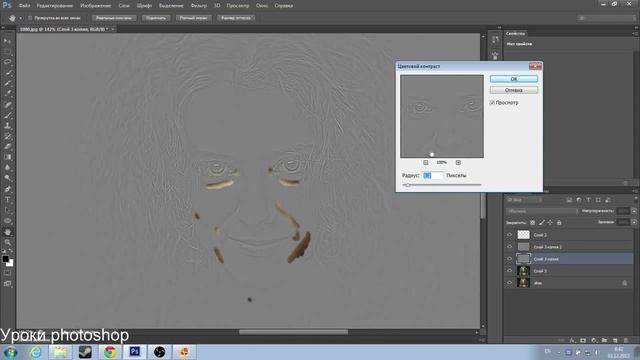Hide selected Слой 1 копия layer

pos(509,259)
